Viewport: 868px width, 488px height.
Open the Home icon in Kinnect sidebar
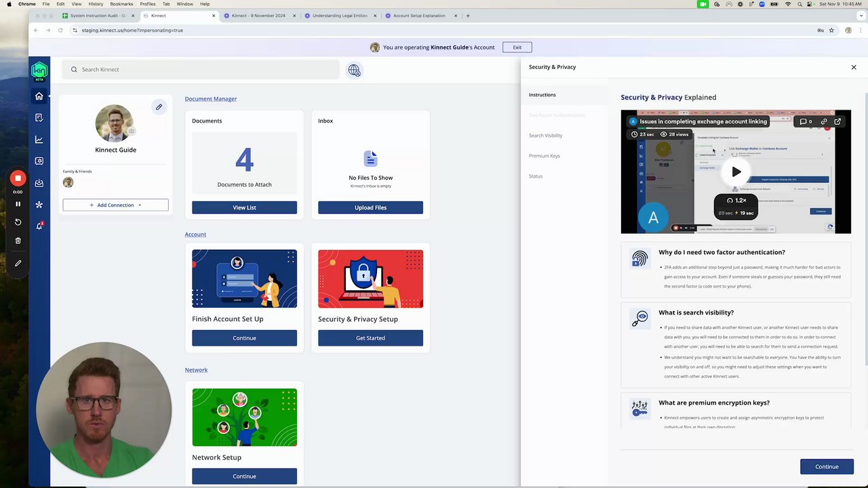pos(39,96)
